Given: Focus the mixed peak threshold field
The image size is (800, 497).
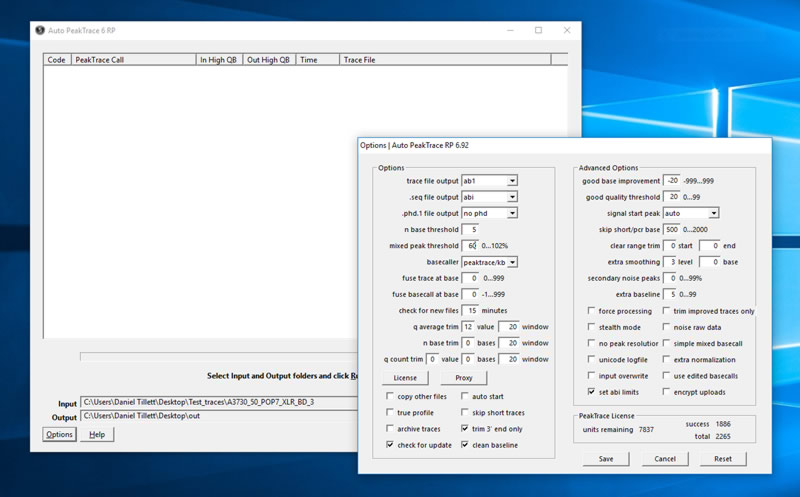Looking at the screenshot, I should point(470,246).
